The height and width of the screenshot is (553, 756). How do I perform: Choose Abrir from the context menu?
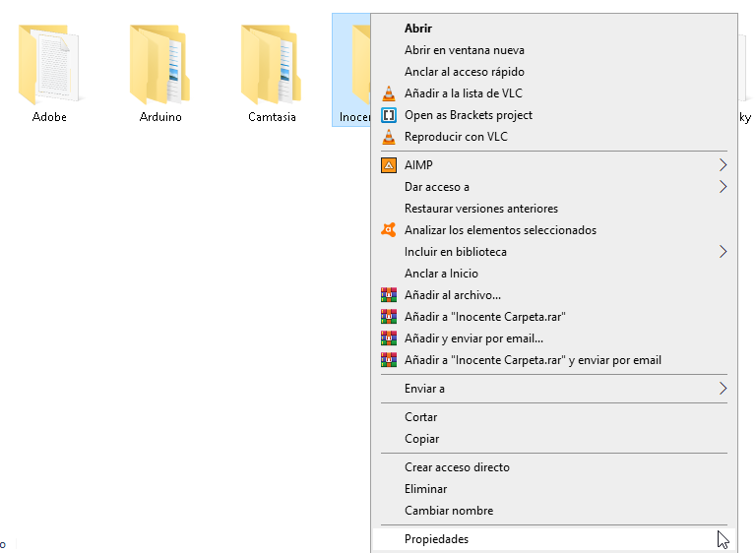coord(554,29)
